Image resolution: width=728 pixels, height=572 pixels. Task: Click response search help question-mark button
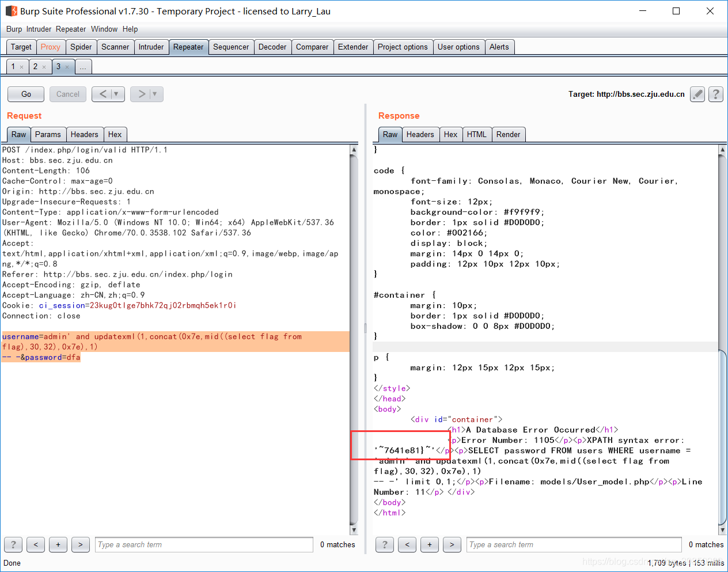(x=385, y=544)
